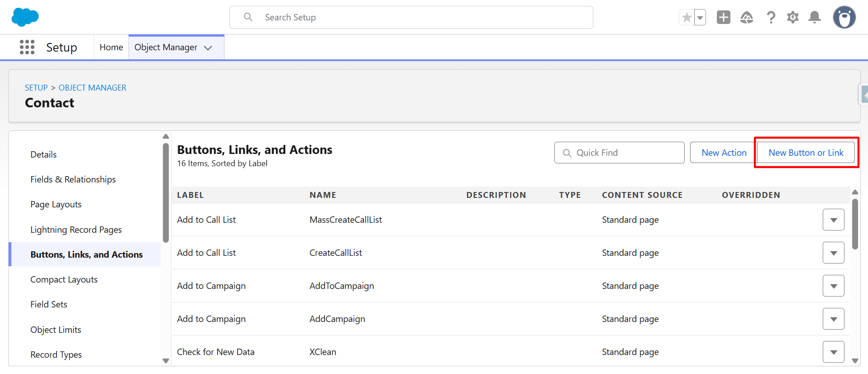Open the Trailhead guidance icon

point(746,18)
